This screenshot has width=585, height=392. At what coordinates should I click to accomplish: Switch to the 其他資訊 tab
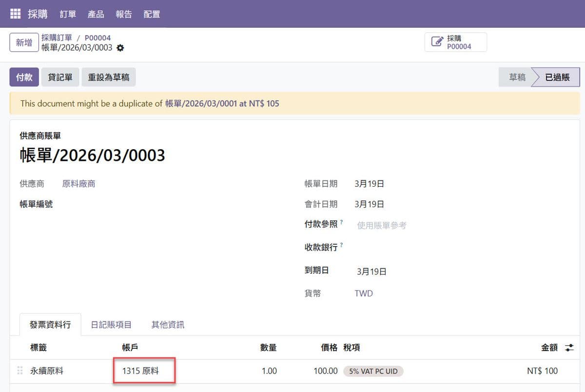tap(168, 325)
